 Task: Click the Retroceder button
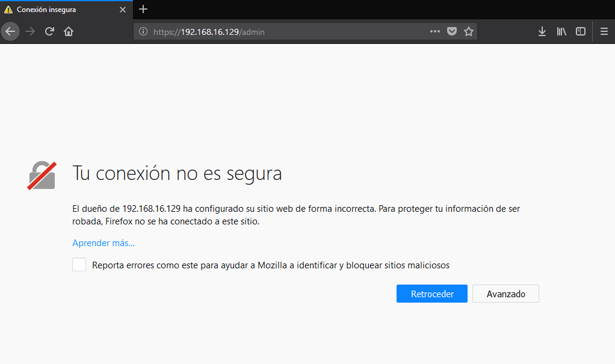431,294
